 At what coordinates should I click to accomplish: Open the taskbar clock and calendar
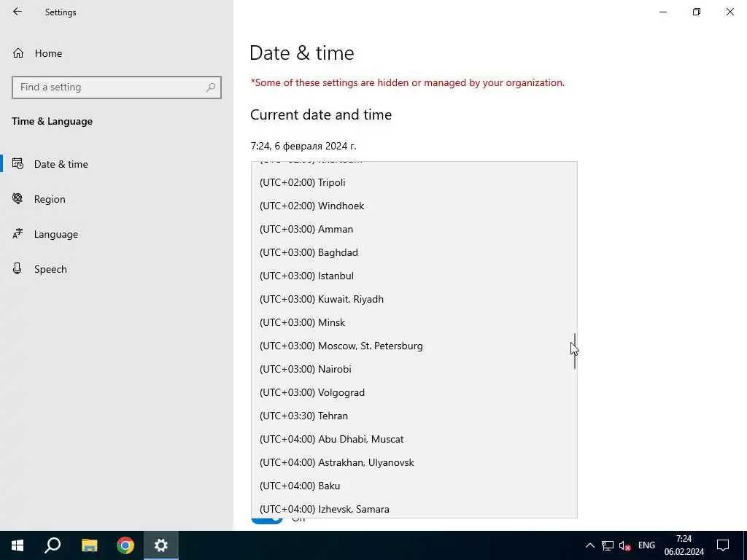click(684, 545)
